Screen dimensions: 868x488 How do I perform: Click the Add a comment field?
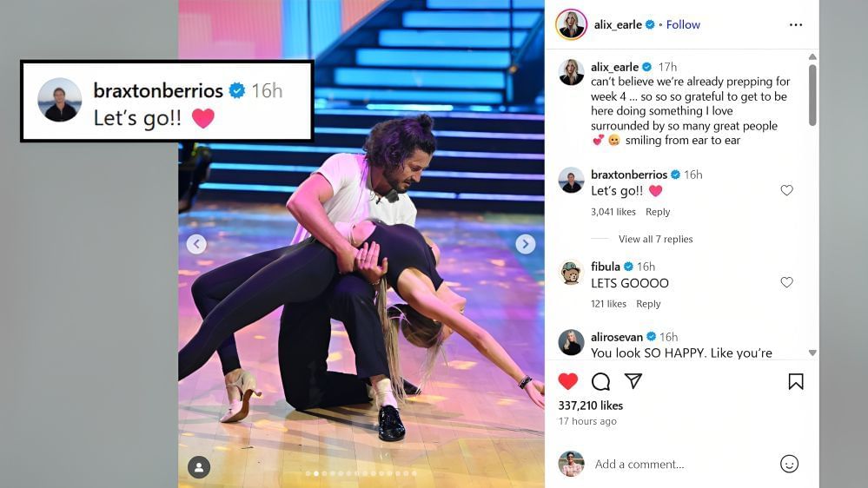click(684, 465)
